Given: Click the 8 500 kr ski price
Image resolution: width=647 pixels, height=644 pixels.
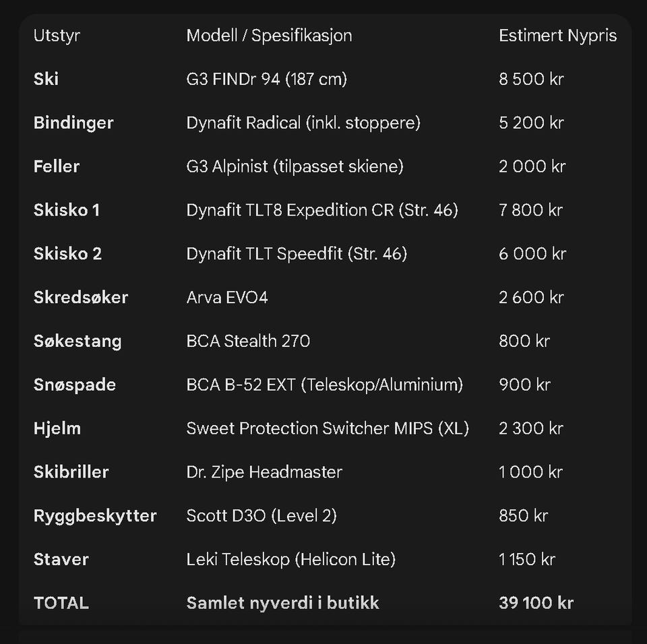Looking at the screenshot, I should pos(531,79).
